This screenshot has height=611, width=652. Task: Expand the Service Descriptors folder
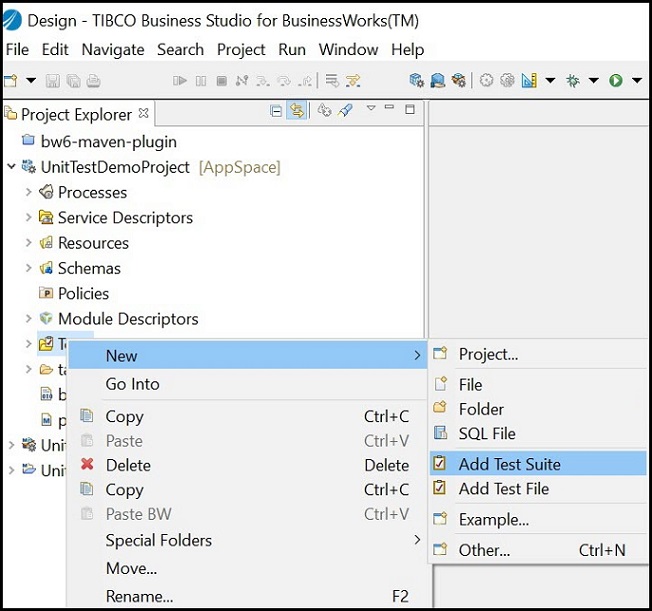pos(28,218)
